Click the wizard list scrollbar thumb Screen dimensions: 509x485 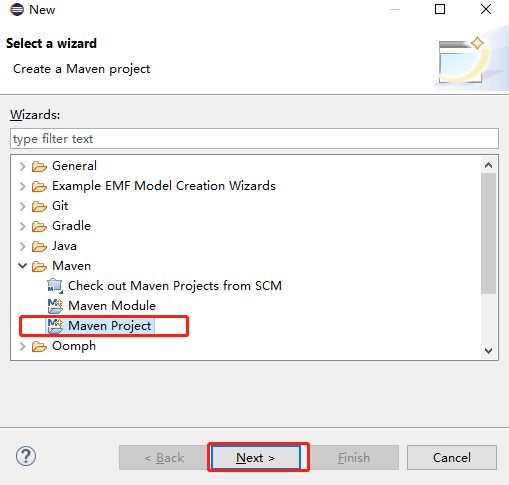click(489, 233)
